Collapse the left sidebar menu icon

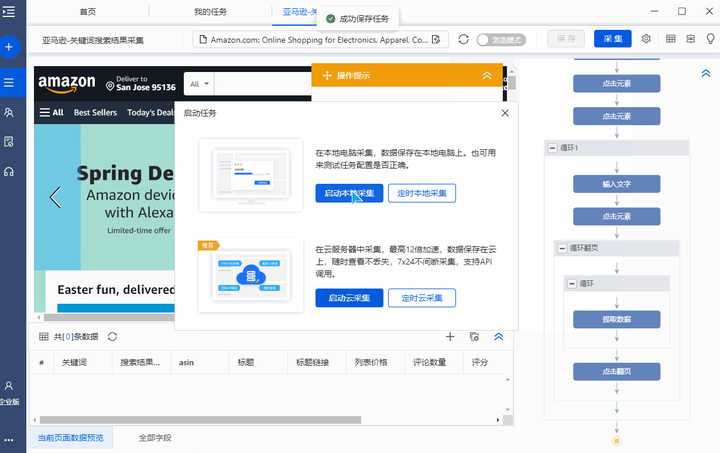pyautogui.click(x=9, y=11)
